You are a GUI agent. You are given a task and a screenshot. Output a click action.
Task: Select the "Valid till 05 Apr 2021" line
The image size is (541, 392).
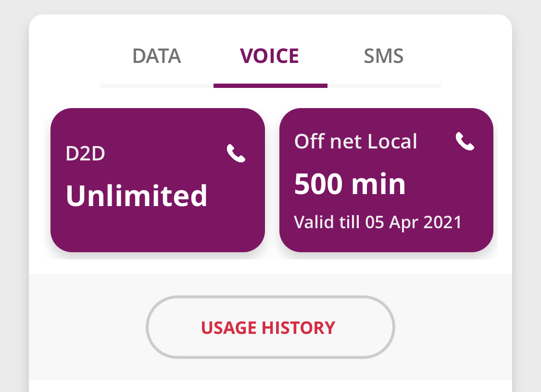tap(377, 222)
